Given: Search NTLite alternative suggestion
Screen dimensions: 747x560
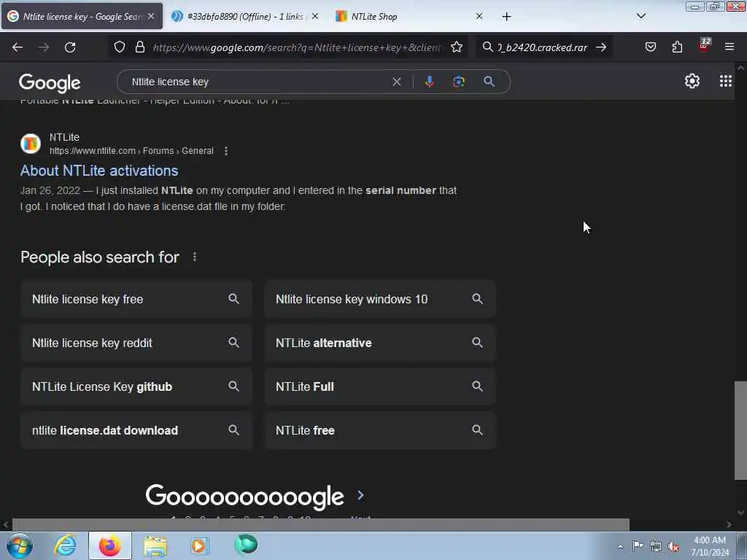Looking at the screenshot, I should tap(379, 343).
